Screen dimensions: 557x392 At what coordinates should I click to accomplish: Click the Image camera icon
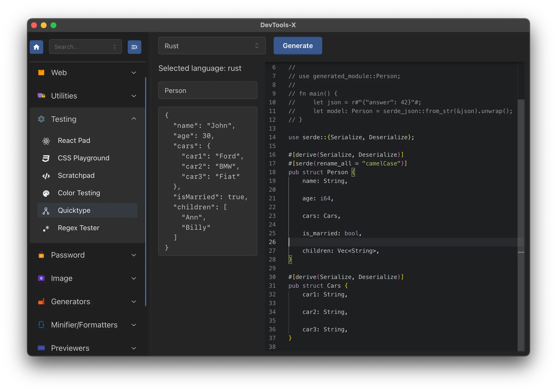click(x=41, y=278)
